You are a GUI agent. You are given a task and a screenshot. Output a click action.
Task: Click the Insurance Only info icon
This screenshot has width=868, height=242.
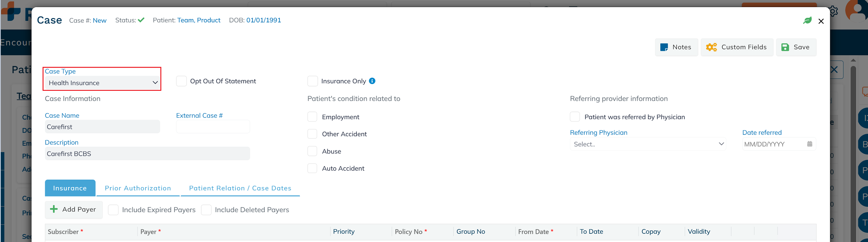372,81
